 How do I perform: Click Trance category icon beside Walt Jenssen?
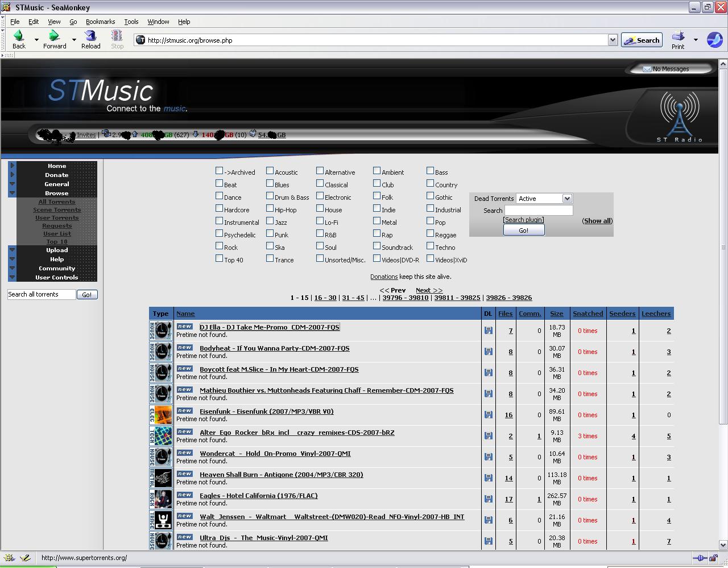click(161, 520)
